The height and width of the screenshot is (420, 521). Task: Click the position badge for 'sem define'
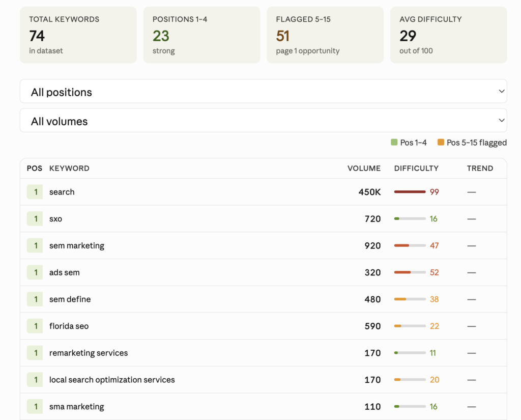click(x=35, y=299)
